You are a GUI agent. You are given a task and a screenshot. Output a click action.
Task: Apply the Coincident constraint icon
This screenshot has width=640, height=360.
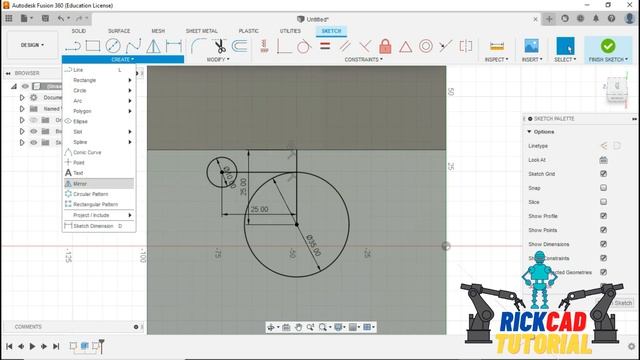pyautogui.click(x=284, y=46)
